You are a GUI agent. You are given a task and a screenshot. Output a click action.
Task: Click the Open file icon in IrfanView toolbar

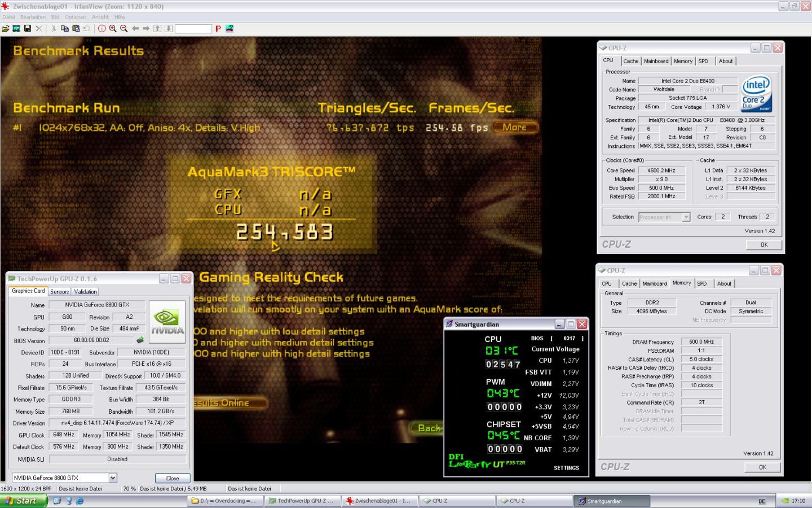click(6, 28)
